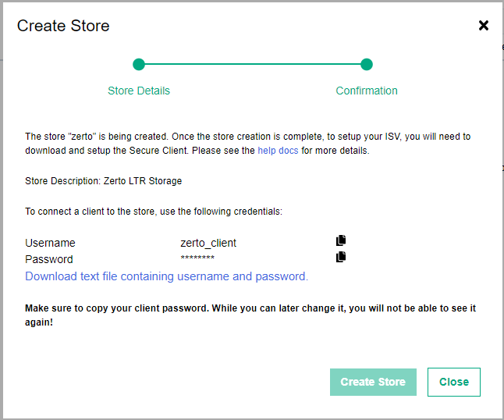Screen dimensions: 504x420
Task: Copy the username zerto_client to clipboard
Action: tap(341, 240)
